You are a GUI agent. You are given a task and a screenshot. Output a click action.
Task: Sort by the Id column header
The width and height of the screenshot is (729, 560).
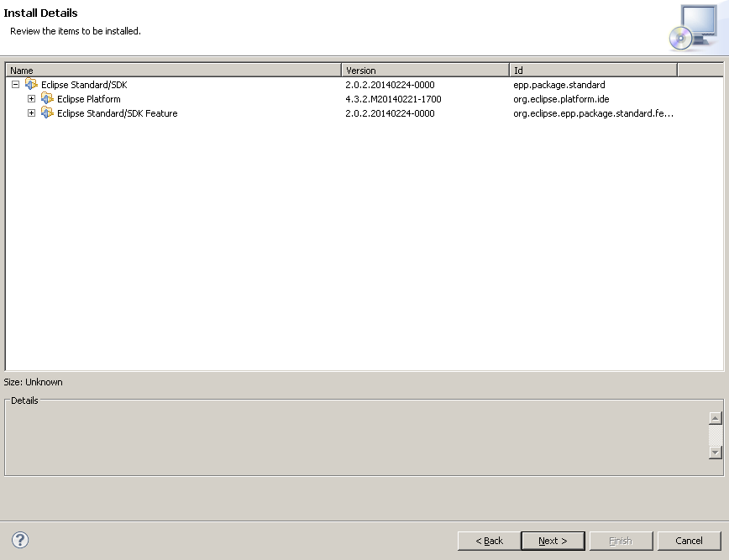pos(593,71)
